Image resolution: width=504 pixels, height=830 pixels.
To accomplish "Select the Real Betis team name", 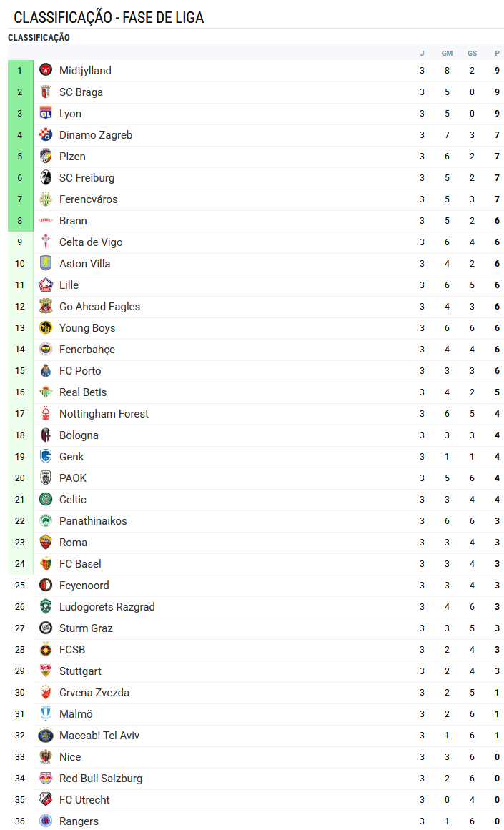I will [x=83, y=392].
